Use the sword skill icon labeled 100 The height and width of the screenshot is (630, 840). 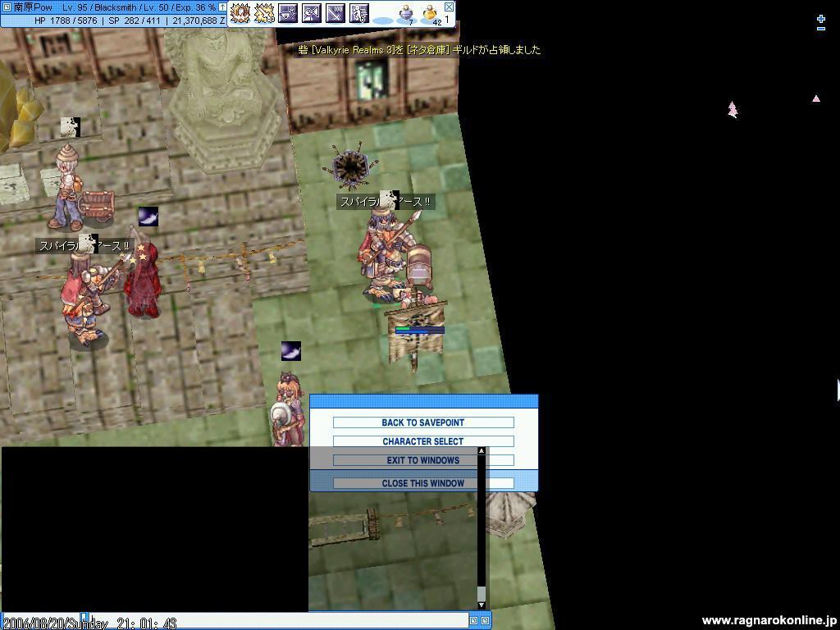pos(336,13)
